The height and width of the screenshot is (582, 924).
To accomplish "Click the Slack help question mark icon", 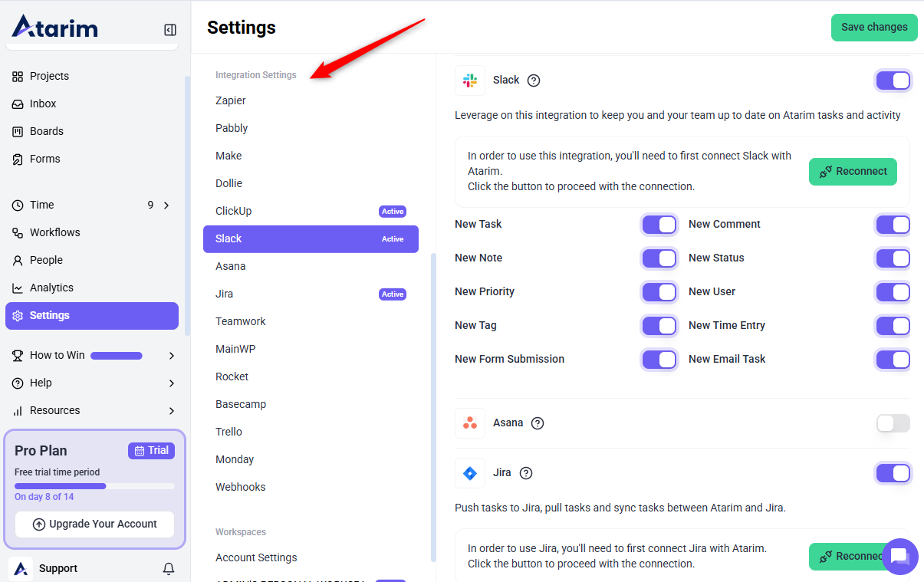I will pyautogui.click(x=534, y=81).
